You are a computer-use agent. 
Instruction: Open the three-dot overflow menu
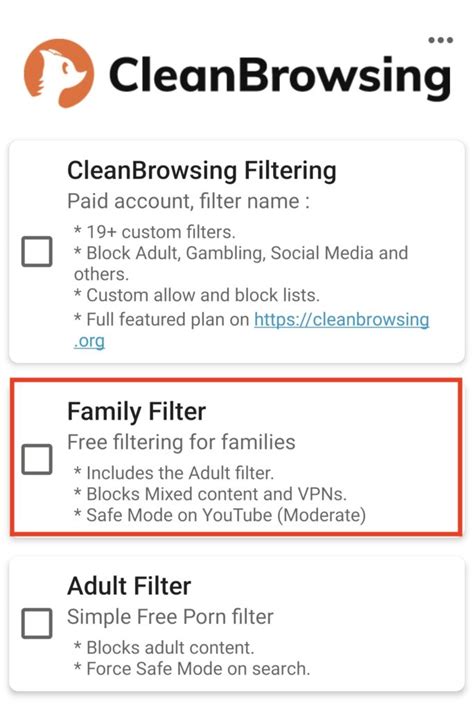[x=440, y=40]
